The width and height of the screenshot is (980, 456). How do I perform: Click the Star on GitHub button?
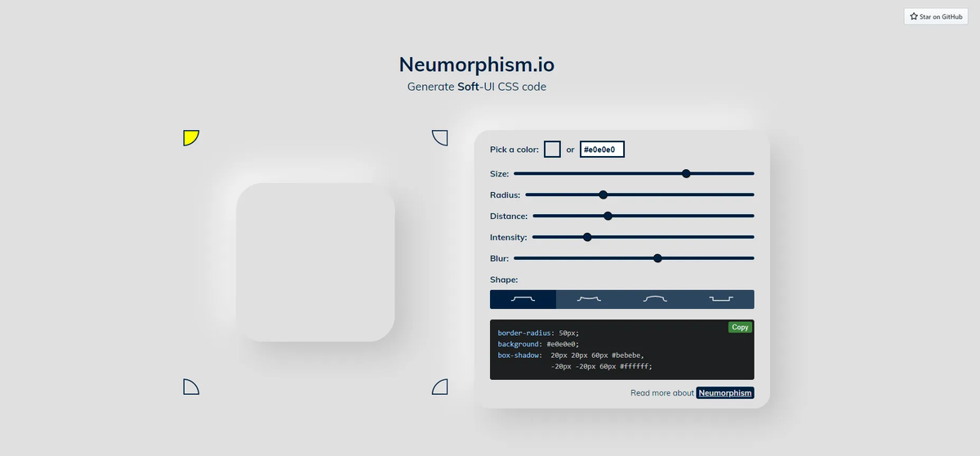coord(936,16)
